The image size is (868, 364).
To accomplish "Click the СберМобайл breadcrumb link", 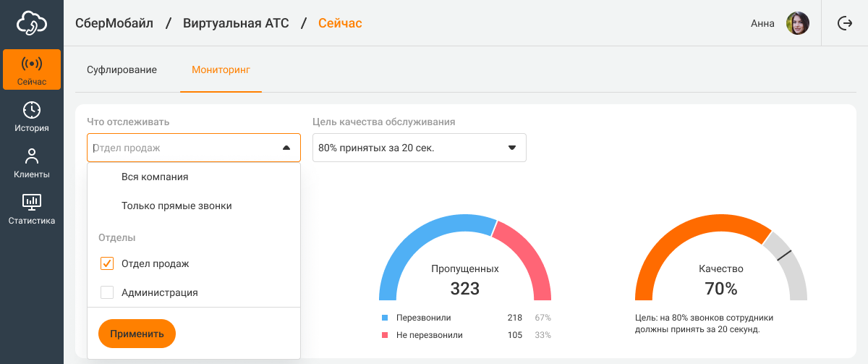I will 114,23.
